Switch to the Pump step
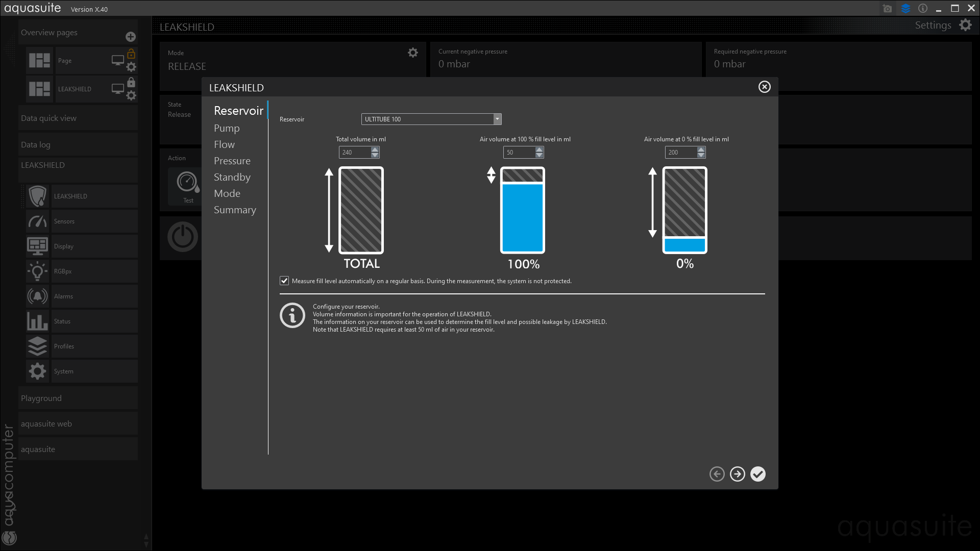The width and height of the screenshot is (980, 551). [227, 128]
